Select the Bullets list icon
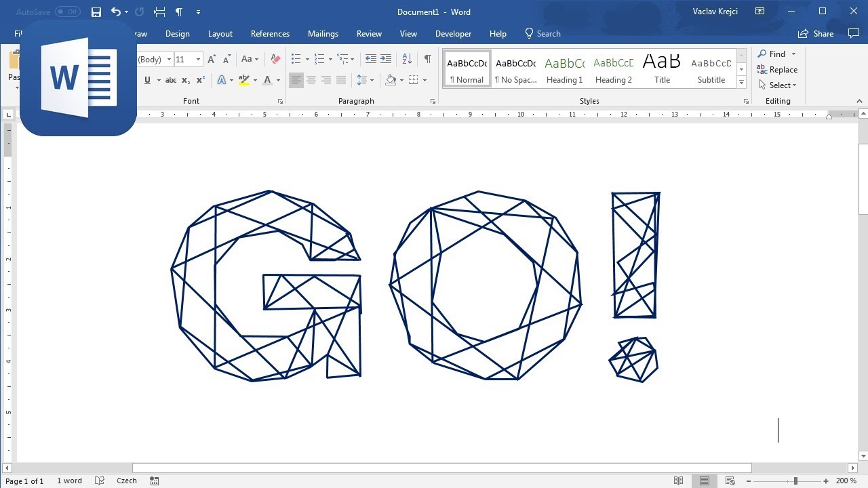Viewport: 868px width, 488px height. coord(296,59)
